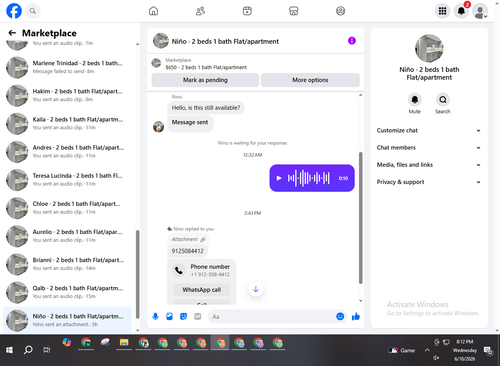This screenshot has width=500, height=366.
Task: Open the Facebook search icon
Action: [33, 11]
